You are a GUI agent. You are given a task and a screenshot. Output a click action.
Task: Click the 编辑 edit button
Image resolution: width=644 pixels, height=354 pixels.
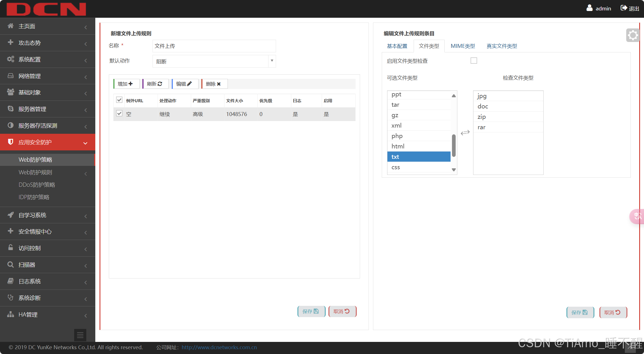(x=185, y=84)
